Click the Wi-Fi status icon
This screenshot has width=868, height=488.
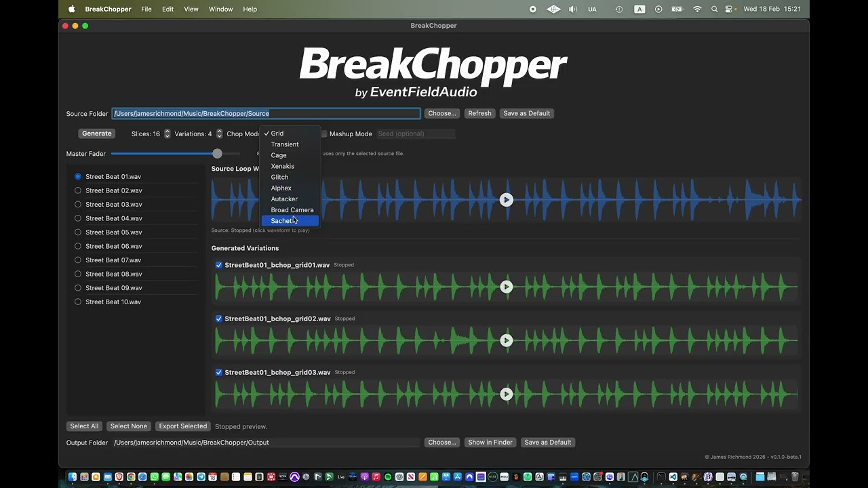click(x=697, y=9)
